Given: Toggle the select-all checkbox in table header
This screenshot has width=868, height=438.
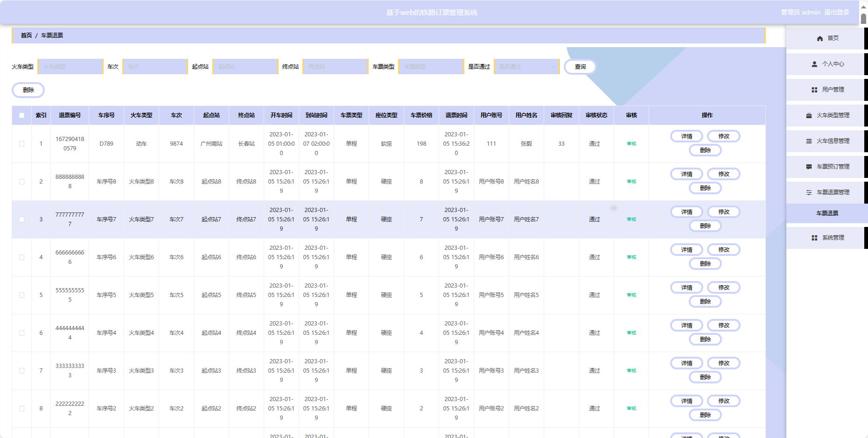Looking at the screenshot, I should tap(21, 115).
